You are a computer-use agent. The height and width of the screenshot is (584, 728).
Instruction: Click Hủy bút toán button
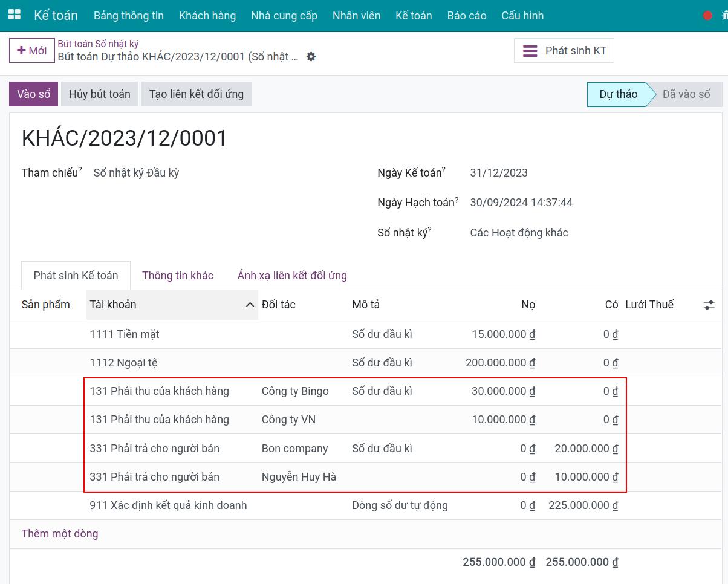[x=100, y=94]
